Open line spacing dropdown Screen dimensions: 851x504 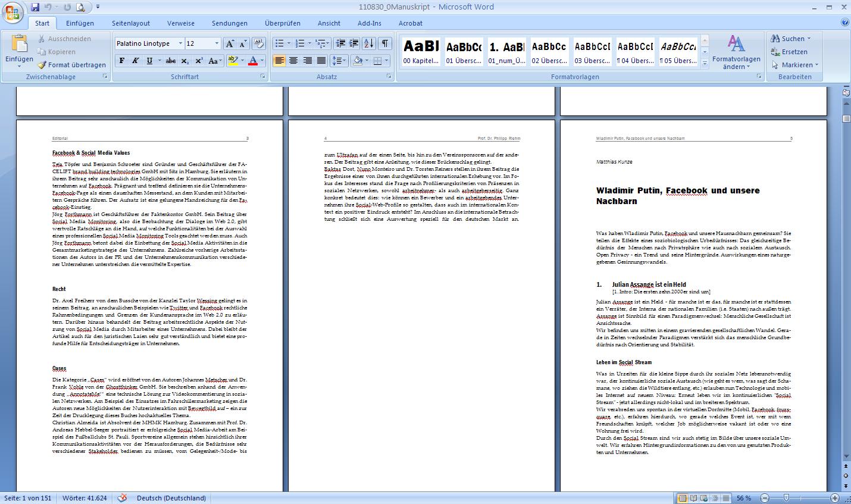(x=339, y=61)
